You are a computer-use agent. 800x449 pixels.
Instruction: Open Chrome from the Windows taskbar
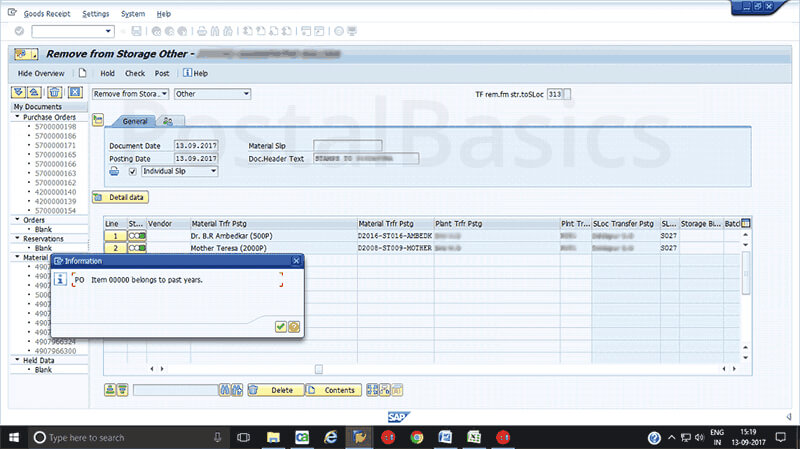(416, 437)
